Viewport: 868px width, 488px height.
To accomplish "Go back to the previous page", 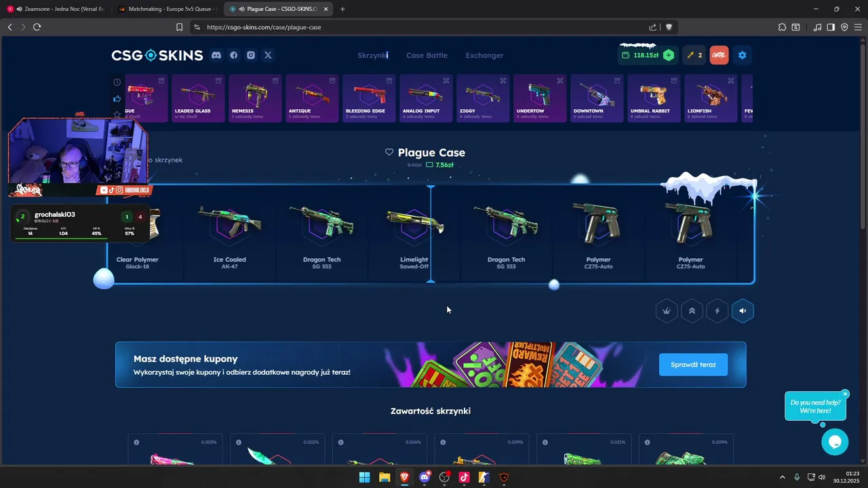I will [9, 27].
